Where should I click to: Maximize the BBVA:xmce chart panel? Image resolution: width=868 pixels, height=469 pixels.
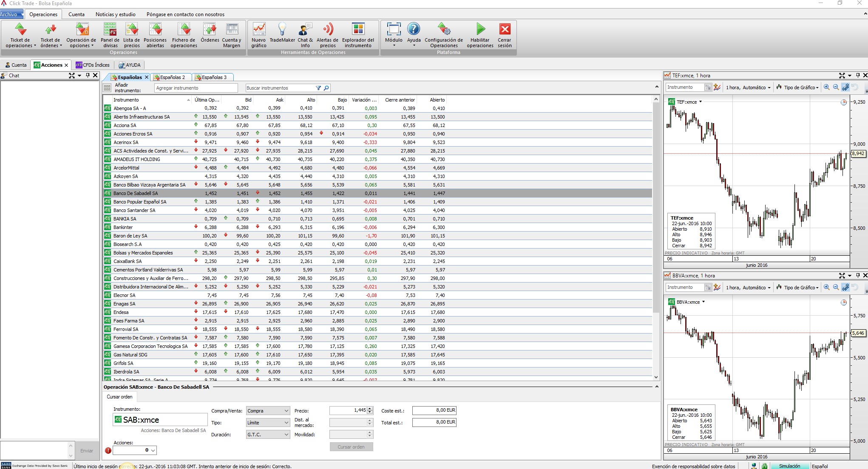click(842, 275)
